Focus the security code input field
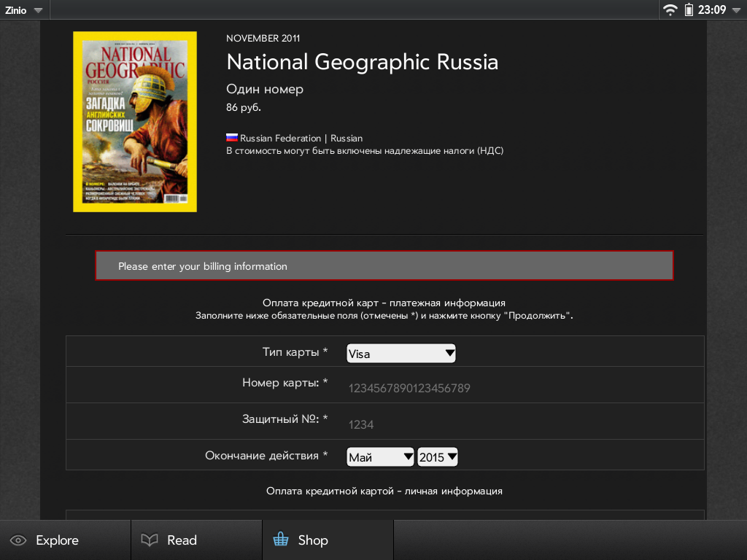Screen dimensions: 747x560 438,424
